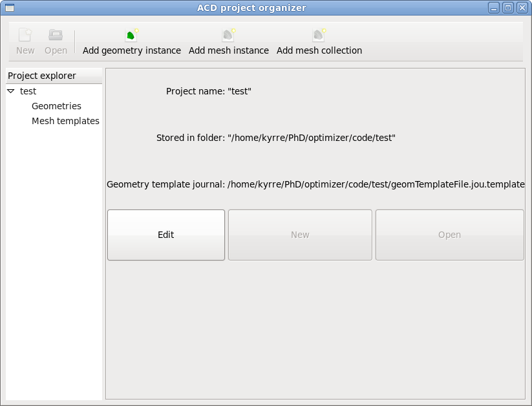Minimize the ACD project organizer window
This screenshot has height=406, width=532.
click(x=494, y=8)
